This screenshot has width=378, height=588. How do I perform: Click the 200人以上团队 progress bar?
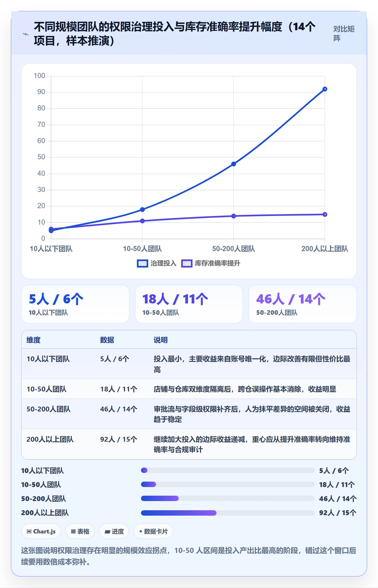[x=228, y=513]
